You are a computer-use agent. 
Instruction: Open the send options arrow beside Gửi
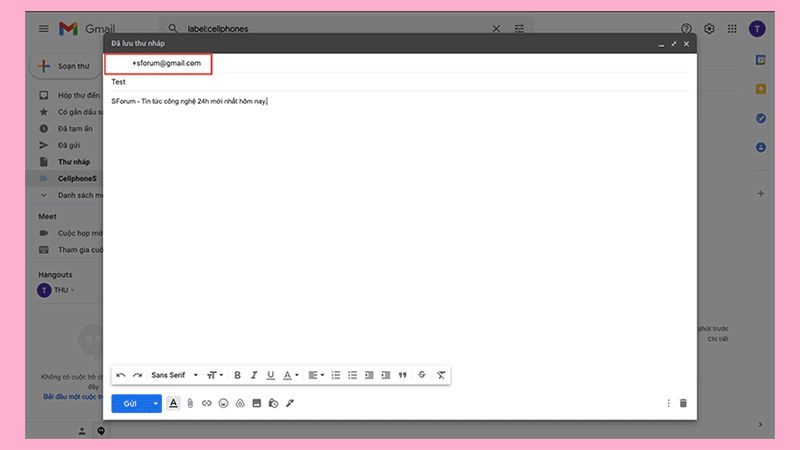(x=156, y=403)
